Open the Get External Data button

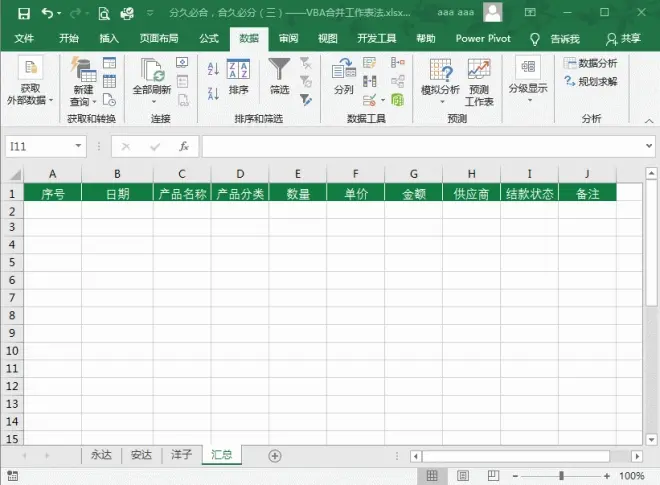30,81
